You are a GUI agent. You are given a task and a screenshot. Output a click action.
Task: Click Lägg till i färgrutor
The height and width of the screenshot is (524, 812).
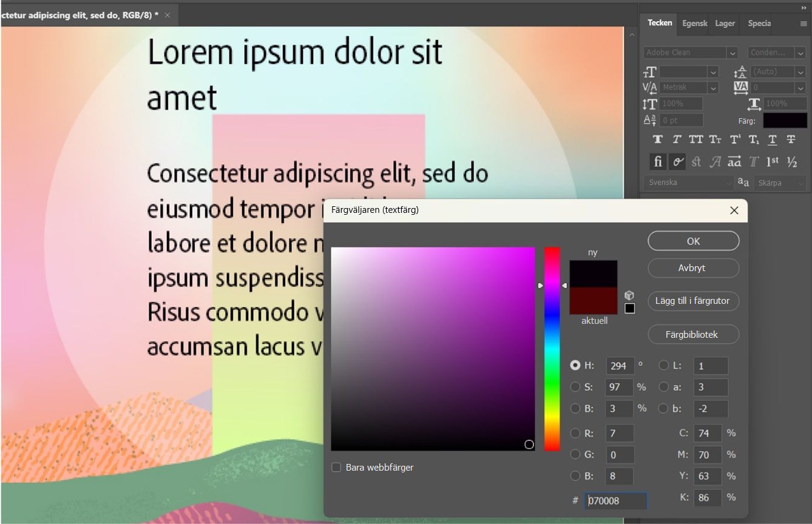pyautogui.click(x=693, y=301)
